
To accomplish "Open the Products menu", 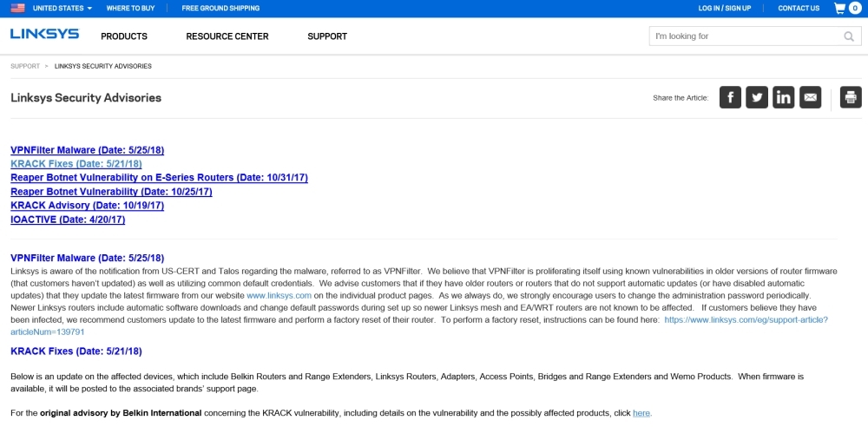I will [x=124, y=36].
